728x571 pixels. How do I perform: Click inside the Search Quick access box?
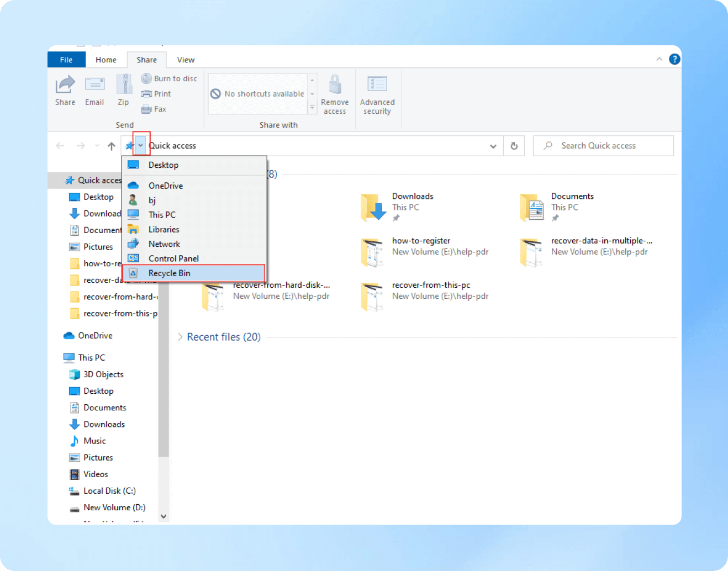(x=602, y=145)
